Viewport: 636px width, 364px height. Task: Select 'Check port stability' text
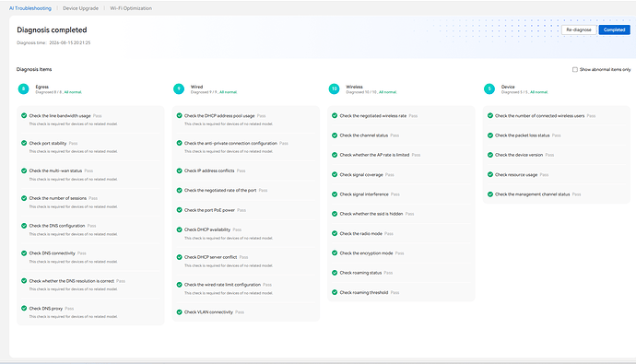47,144
